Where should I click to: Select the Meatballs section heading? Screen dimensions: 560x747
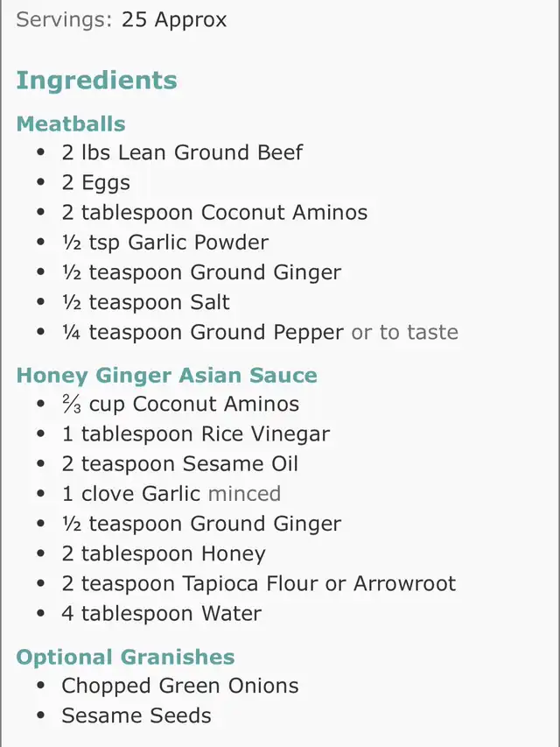[x=71, y=123]
